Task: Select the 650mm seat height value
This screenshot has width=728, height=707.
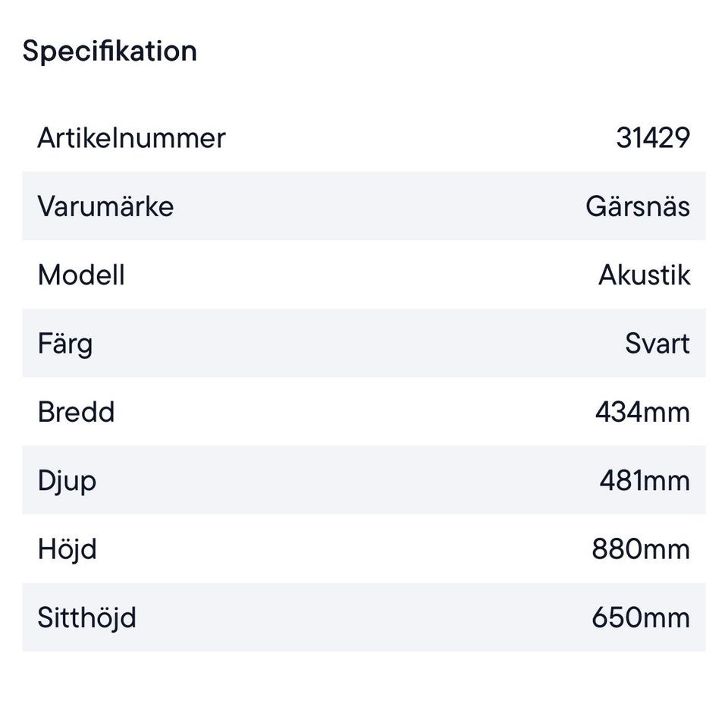Action: tap(641, 617)
